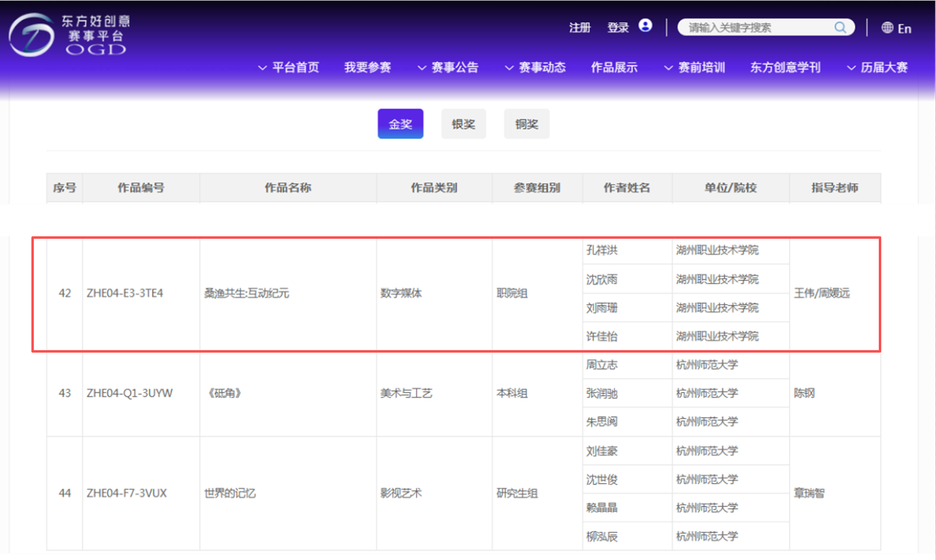
Task: Click row number 42 cell
Action: 65,293
